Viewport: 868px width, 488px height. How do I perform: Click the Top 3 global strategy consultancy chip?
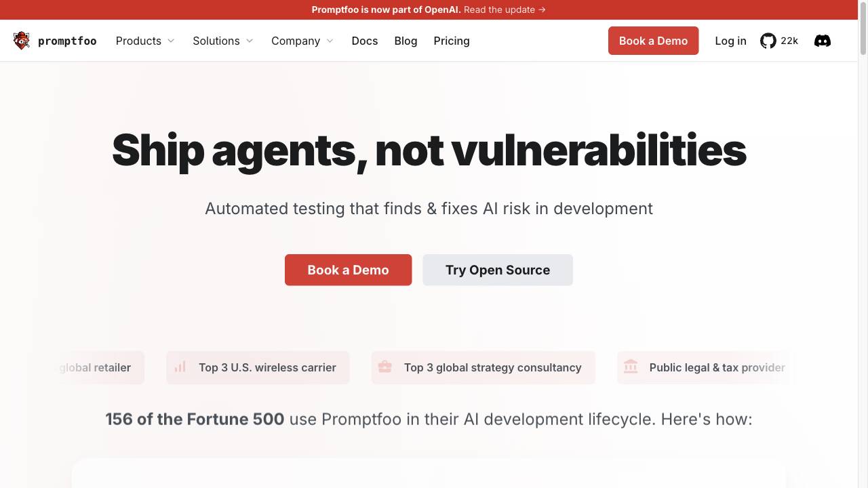pyautogui.click(x=484, y=367)
